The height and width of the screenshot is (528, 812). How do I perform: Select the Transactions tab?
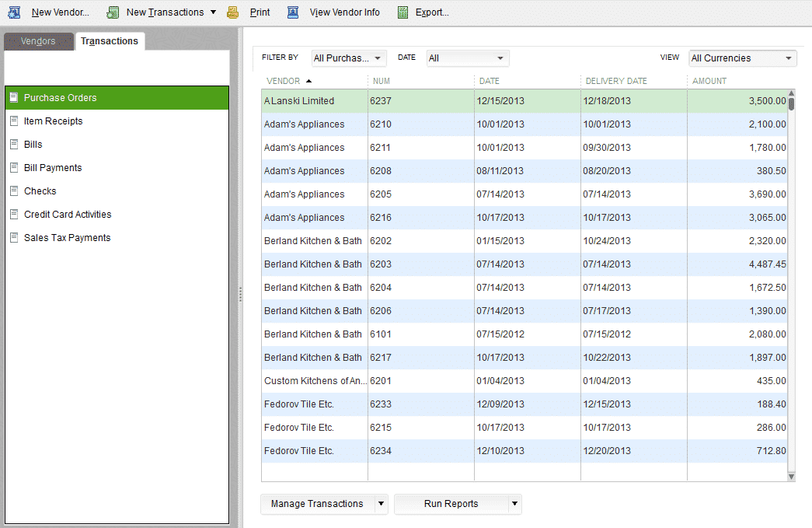pyautogui.click(x=110, y=41)
